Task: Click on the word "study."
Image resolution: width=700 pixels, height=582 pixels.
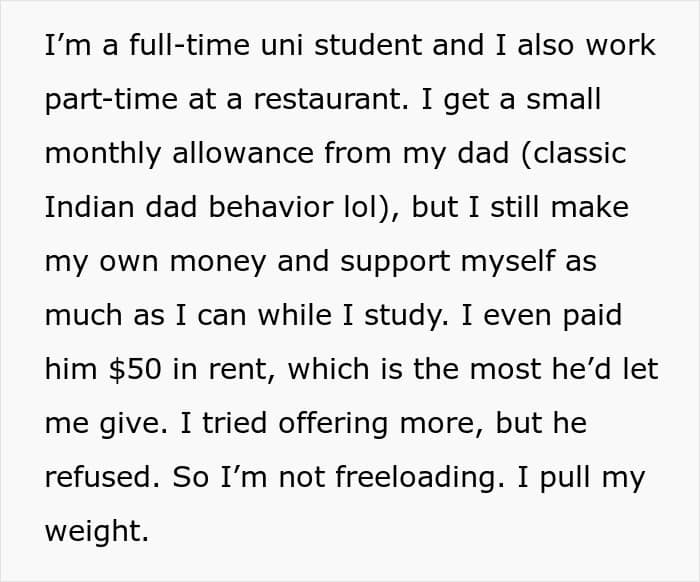Action: click(407, 317)
